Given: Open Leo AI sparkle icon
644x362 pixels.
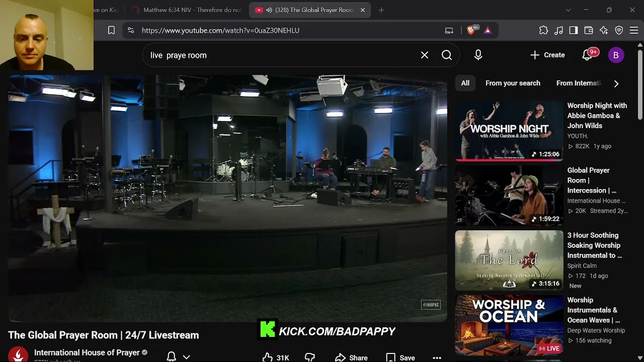Looking at the screenshot, I should coord(604,30).
